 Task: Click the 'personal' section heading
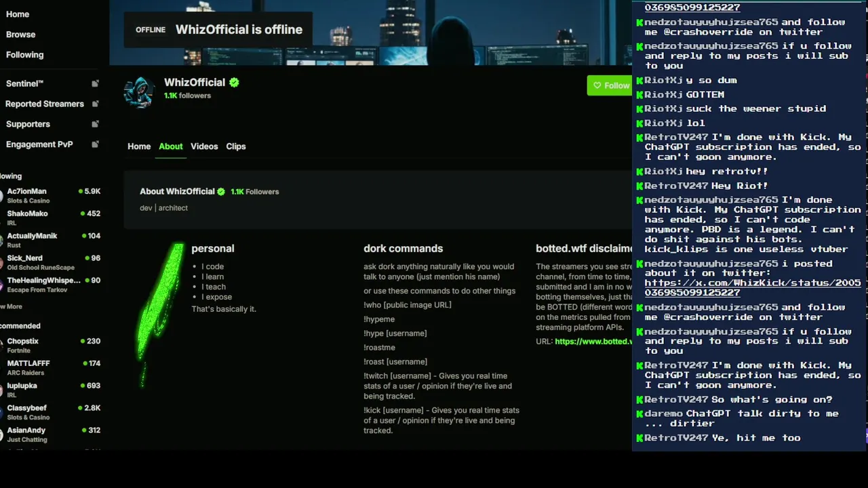click(212, 249)
